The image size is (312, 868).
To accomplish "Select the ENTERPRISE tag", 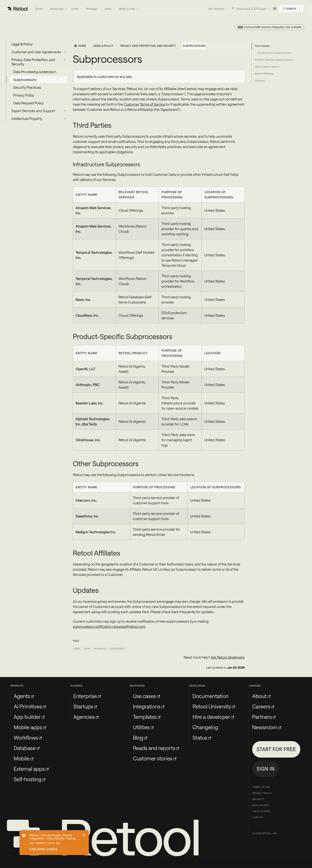I will point(117,649).
